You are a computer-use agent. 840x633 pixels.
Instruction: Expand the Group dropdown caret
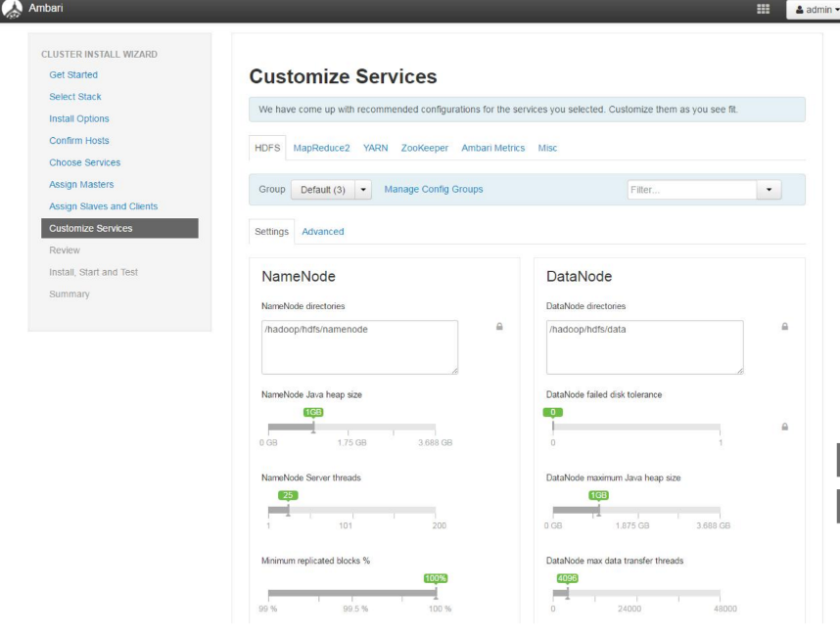coord(366,189)
